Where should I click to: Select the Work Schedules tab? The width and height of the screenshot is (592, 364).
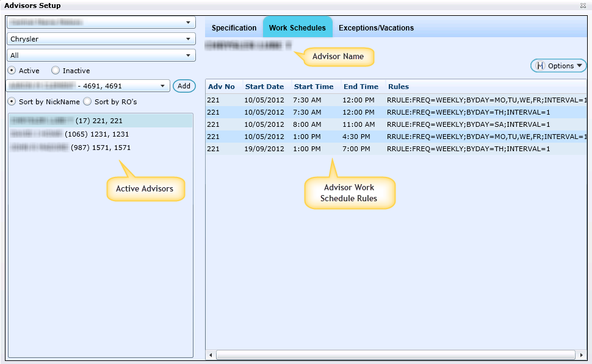pos(297,28)
